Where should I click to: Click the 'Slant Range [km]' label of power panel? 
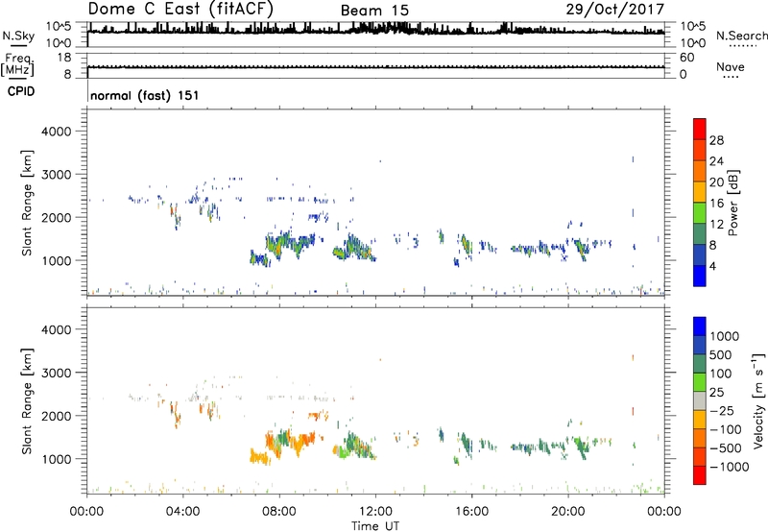[27, 203]
